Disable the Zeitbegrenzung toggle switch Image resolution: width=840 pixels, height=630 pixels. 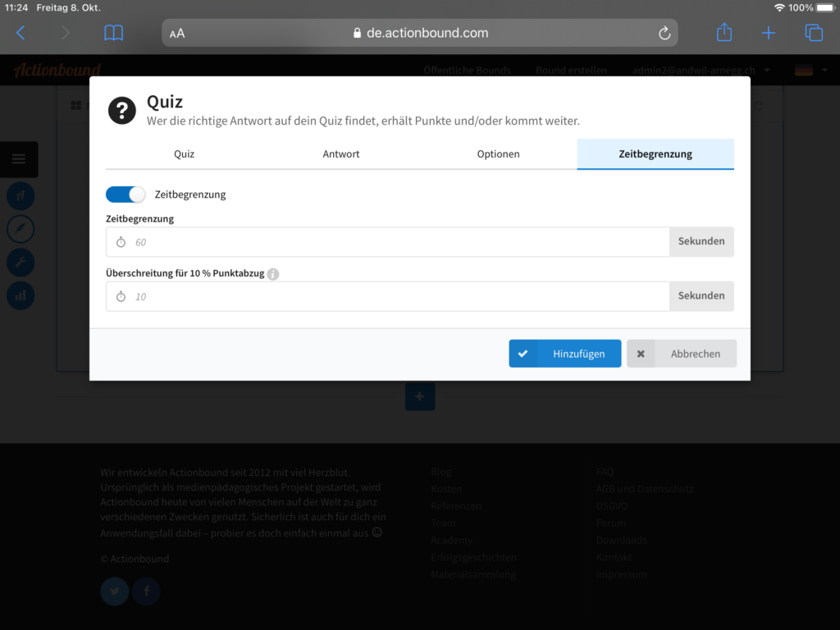pyautogui.click(x=126, y=194)
